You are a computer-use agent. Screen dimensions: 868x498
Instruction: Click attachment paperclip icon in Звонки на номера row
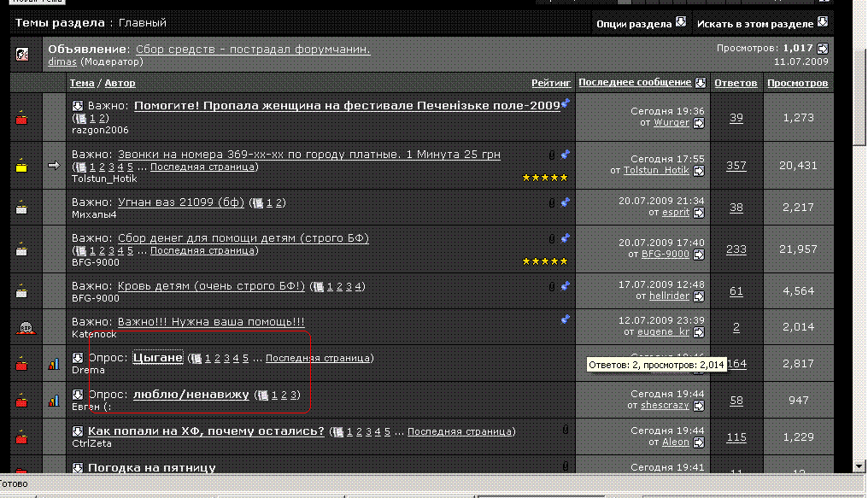551,155
